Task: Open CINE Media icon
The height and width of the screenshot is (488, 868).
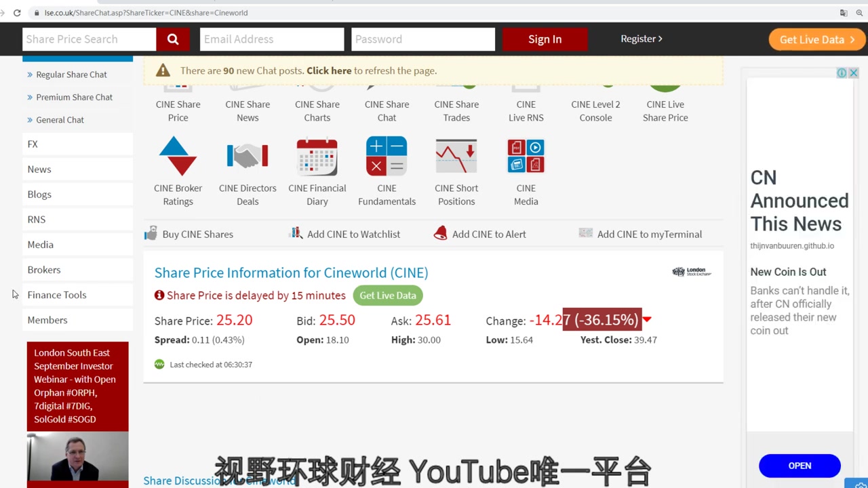Action: tap(526, 157)
